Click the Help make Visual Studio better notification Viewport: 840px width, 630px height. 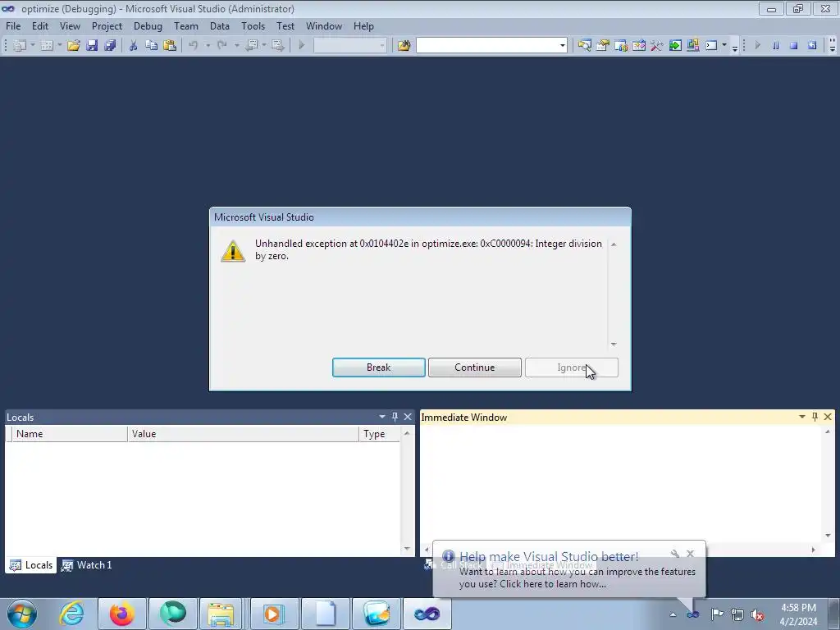[x=569, y=570]
